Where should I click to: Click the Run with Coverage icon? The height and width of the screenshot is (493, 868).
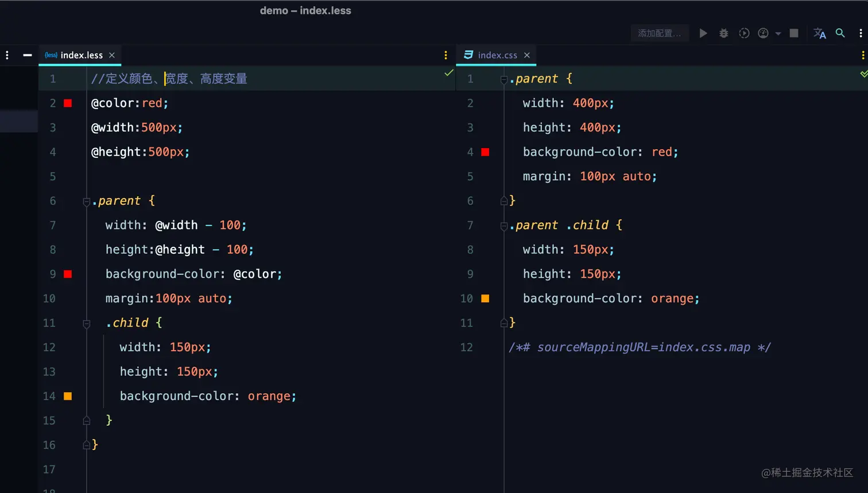pyautogui.click(x=744, y=33)
